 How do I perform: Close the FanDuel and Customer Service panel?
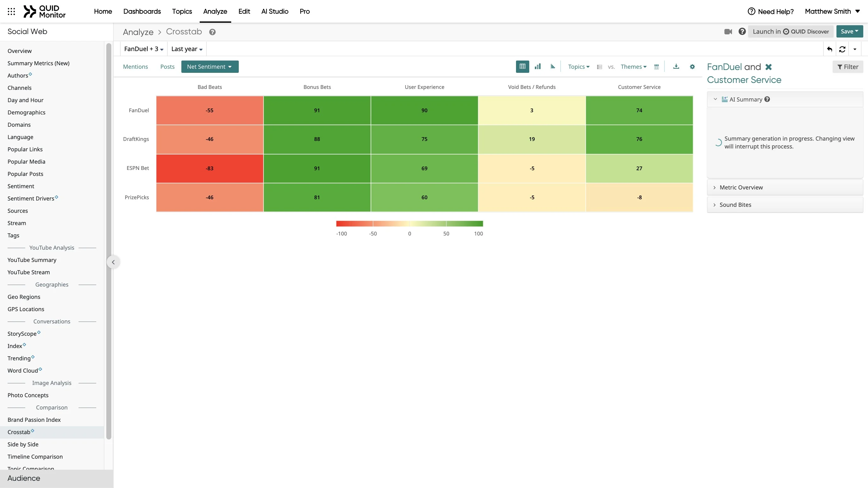(768, 67)
